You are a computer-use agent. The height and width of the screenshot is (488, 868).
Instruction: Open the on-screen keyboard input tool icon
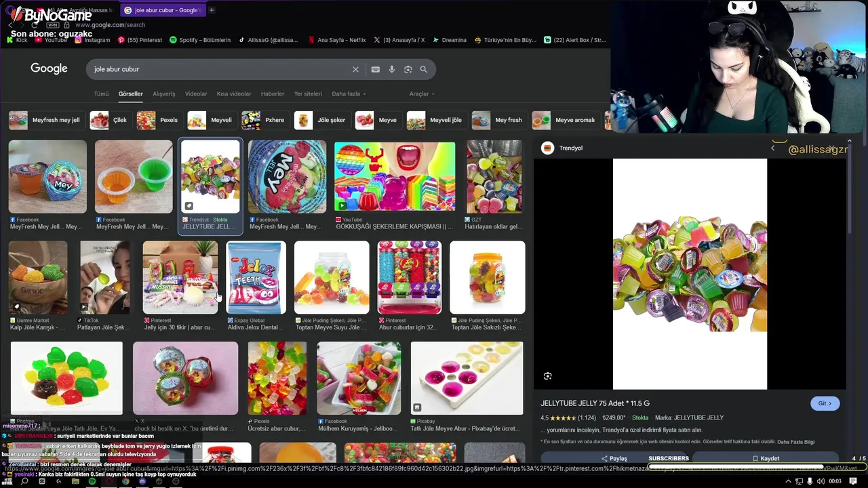[375, 69]
